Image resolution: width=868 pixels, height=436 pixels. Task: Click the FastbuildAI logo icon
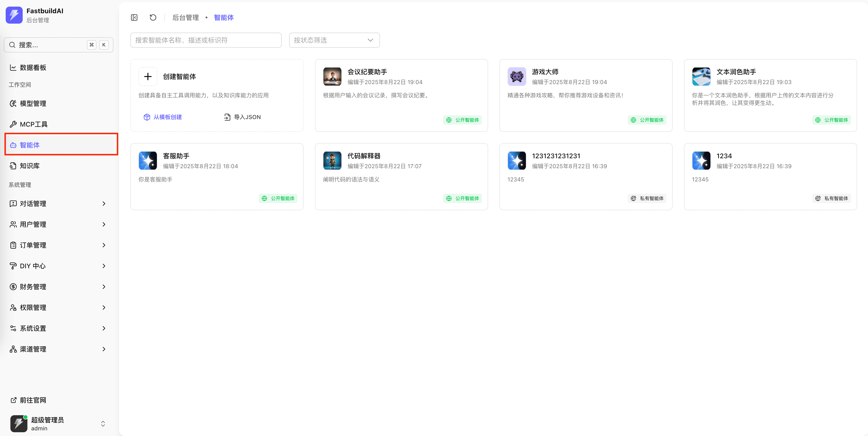pyautogui.click(x=14, y=15)
